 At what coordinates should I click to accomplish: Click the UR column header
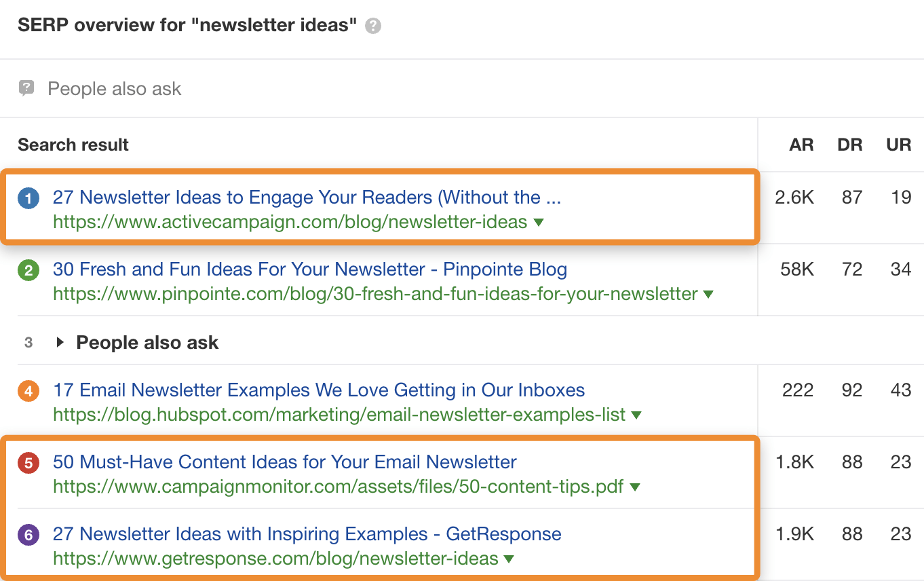pyautogui.click(x=898, y=145)
